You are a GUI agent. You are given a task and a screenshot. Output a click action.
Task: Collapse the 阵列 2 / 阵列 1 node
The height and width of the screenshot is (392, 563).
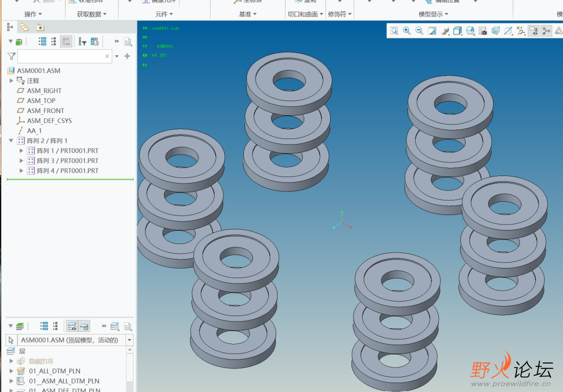coord(11,140)
